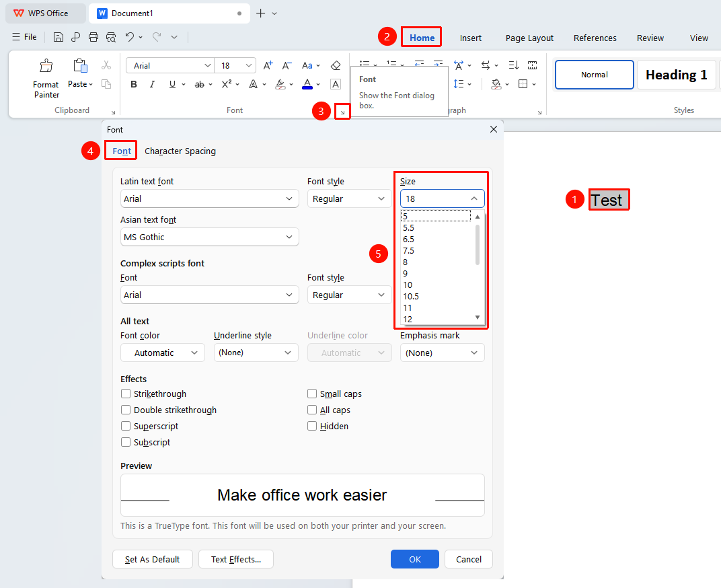Expand the Asian text font dropdown
The width and height of the screenshot is (721, 588).
[x=209, y=237]
